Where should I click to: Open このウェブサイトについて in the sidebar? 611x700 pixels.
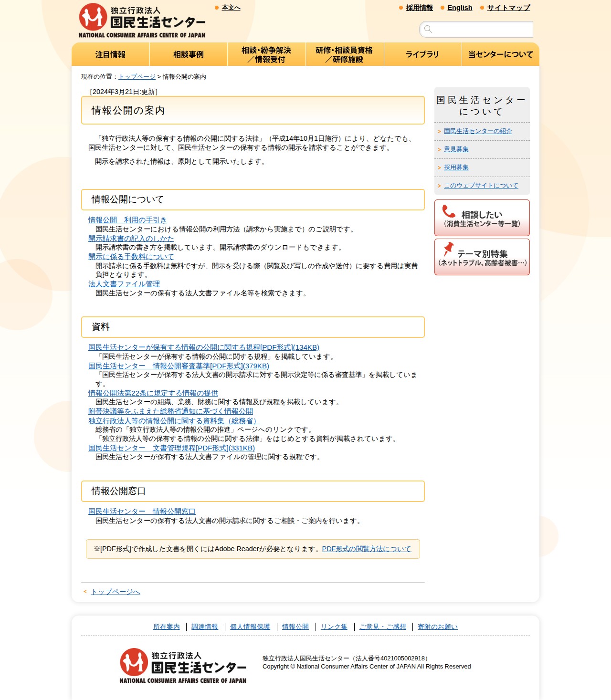[x=481, y=186]
